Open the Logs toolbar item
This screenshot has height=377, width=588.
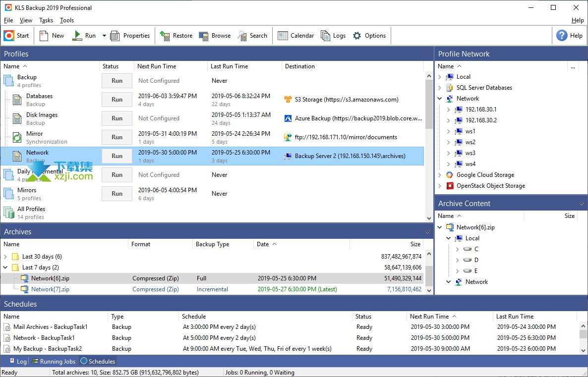(333, 36)
